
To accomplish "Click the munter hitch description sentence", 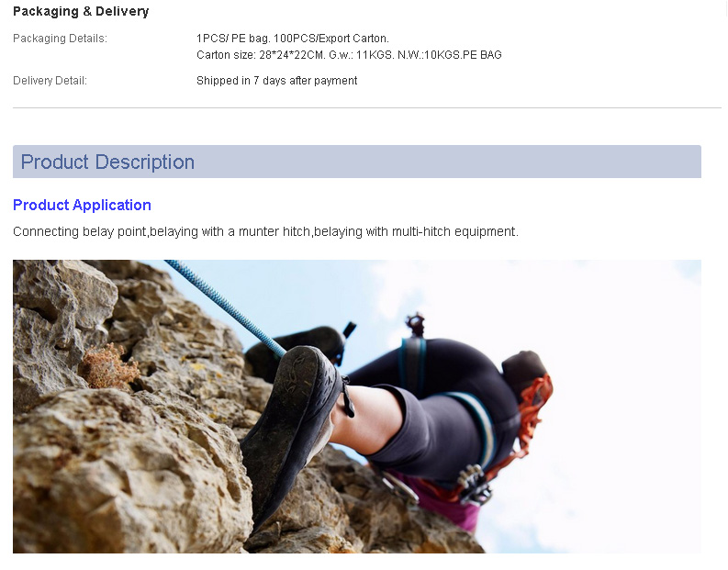I will pyautogui.click(x=265, y=231).
